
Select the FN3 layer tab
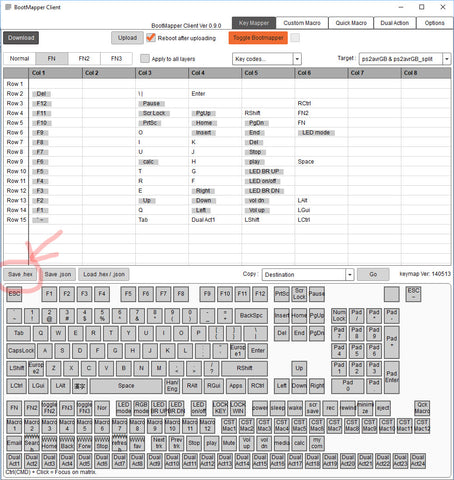[116, 59]
